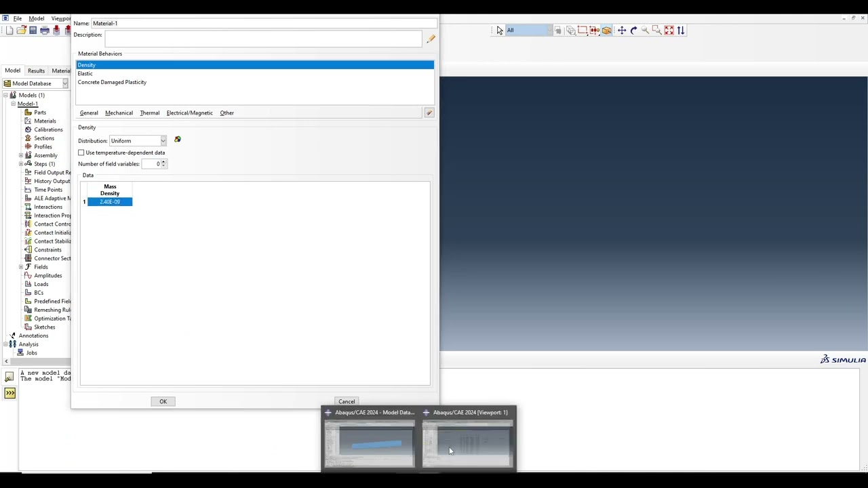
Task: Select Density in Material Behaviors list
Action: click(x=255, y=65)
